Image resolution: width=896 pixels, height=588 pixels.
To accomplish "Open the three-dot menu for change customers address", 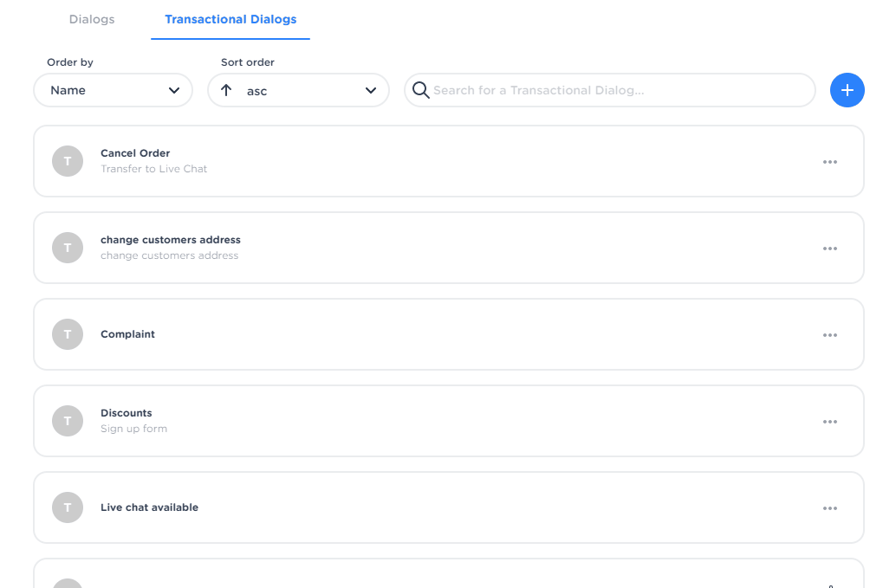I will 829,249.
